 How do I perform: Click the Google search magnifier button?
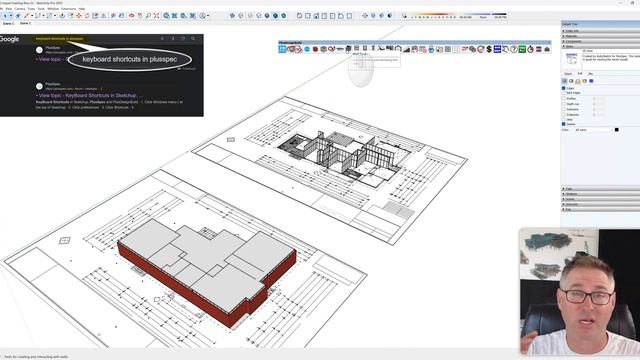pos(193,39)
